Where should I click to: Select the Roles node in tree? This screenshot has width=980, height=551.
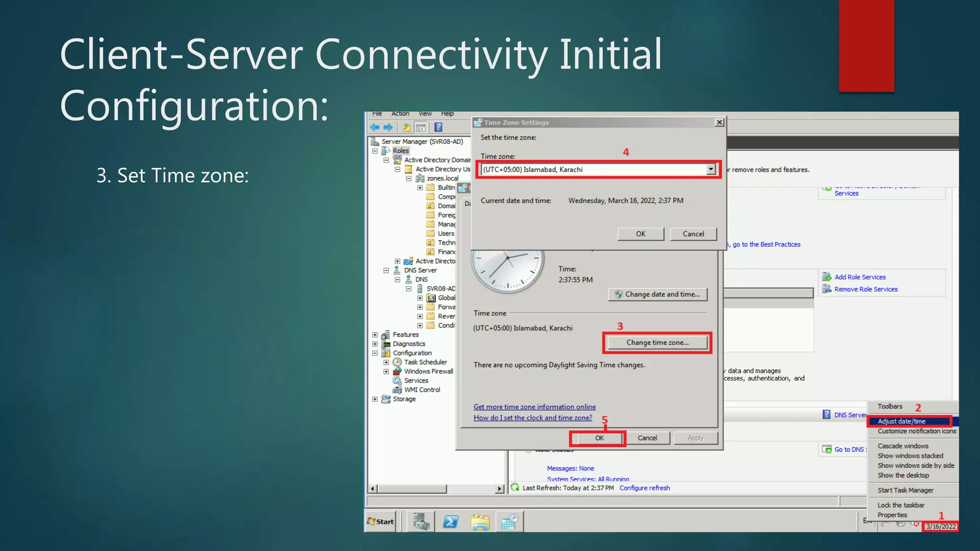(401, 151)
